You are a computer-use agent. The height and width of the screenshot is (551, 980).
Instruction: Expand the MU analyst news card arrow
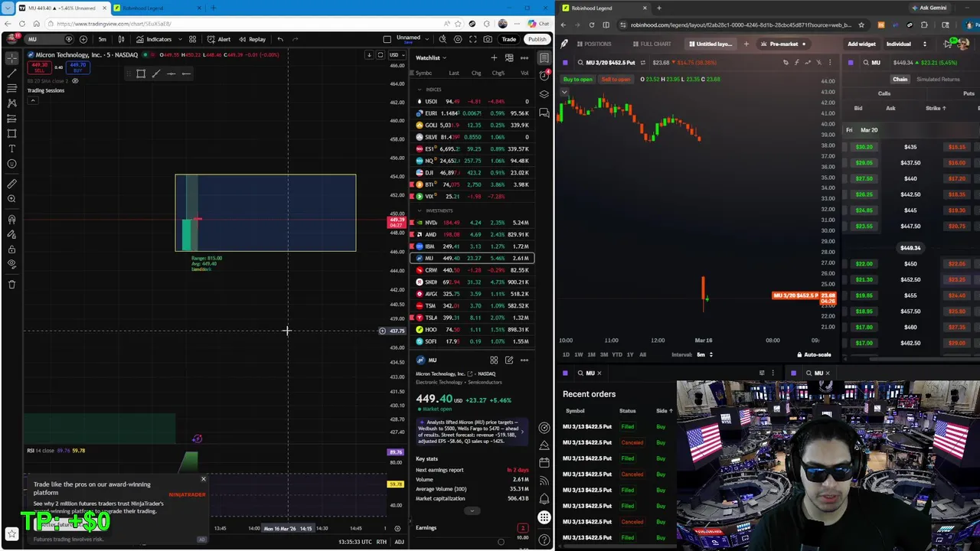[x=523, y=432]
